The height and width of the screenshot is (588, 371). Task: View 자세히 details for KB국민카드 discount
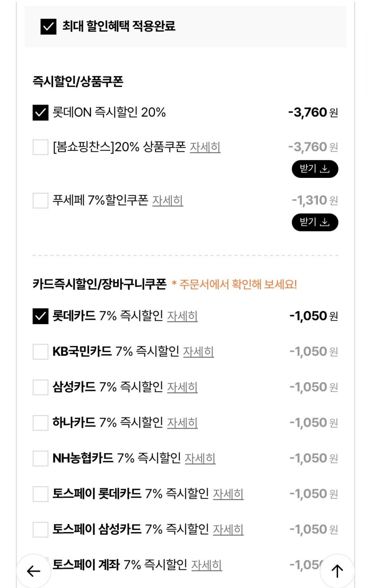point(198,352)
